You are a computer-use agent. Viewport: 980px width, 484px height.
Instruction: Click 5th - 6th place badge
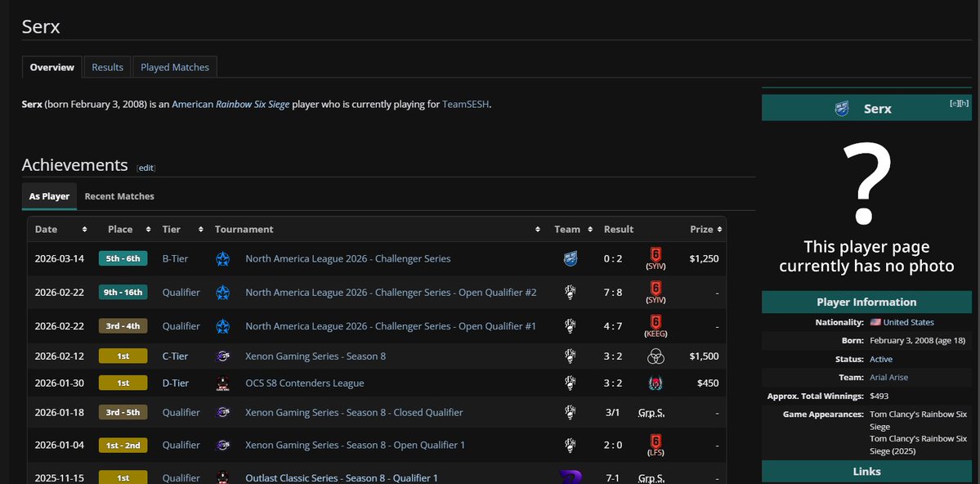pos(123,258)
